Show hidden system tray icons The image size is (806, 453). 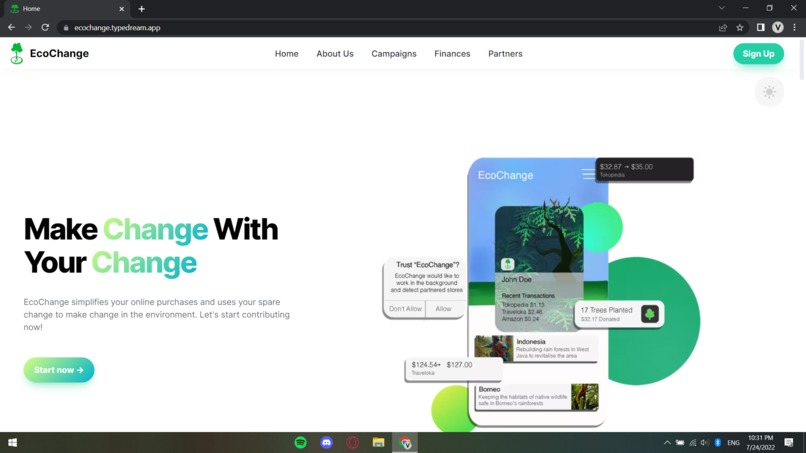667,442
